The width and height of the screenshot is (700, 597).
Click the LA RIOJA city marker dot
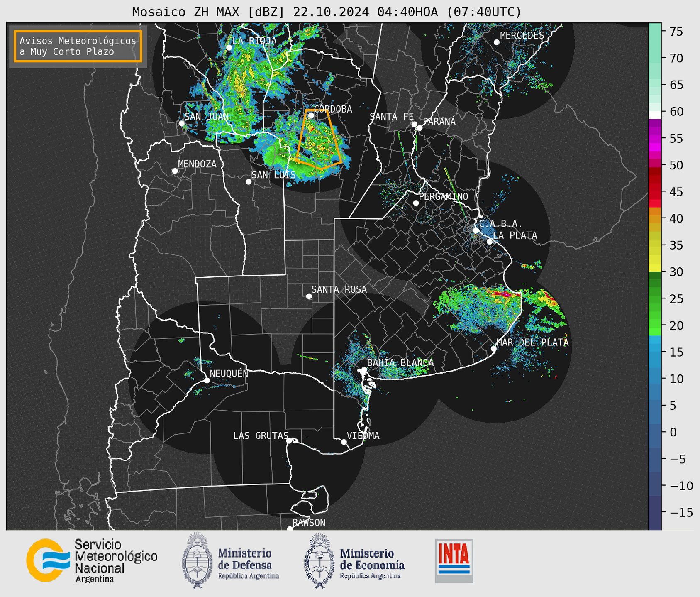[229, 48]
